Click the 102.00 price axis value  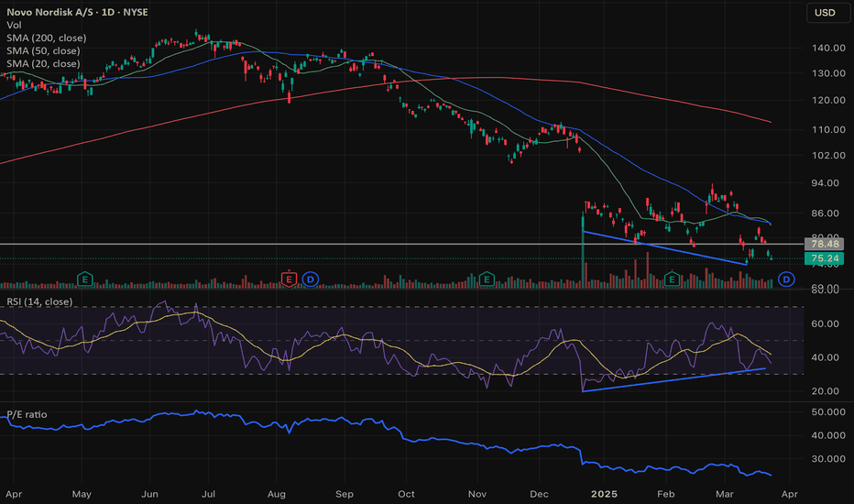point(828,155)
